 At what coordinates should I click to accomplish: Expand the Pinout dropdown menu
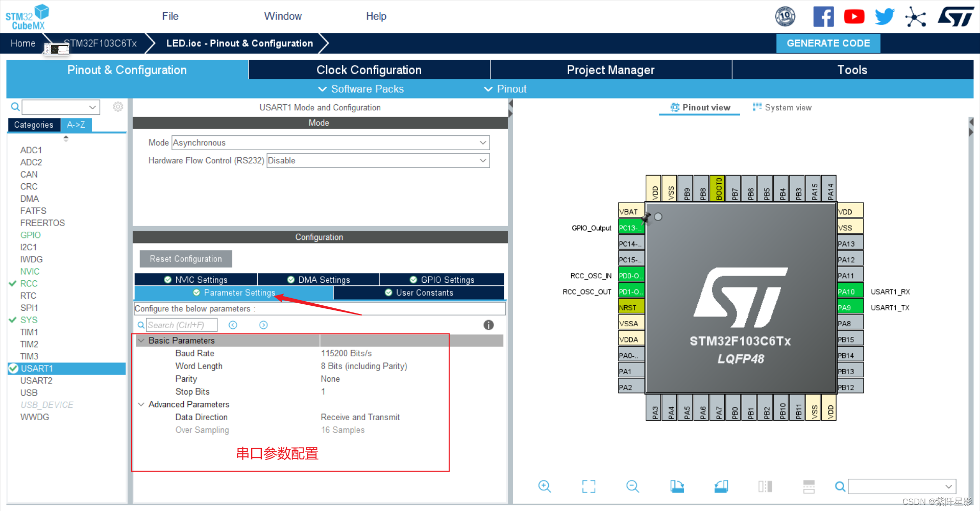[x=505, y=89]
